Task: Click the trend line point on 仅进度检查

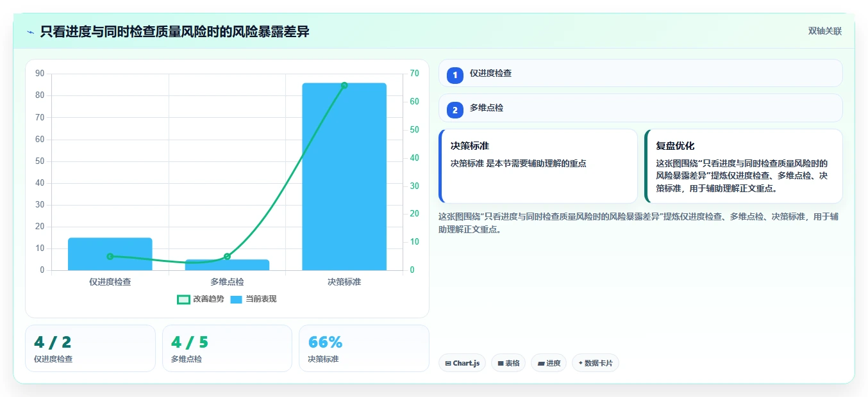Action: tap(110, 256)
